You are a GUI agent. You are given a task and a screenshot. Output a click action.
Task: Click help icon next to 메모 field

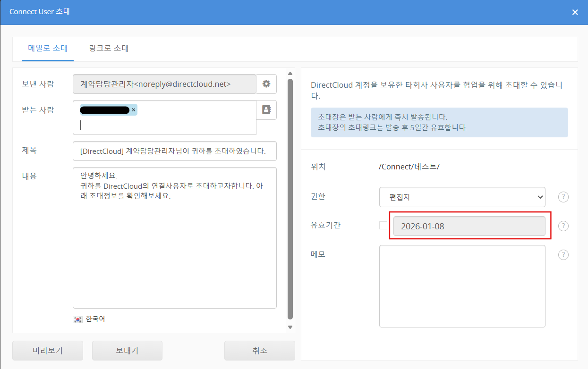[x=563, y=255]
